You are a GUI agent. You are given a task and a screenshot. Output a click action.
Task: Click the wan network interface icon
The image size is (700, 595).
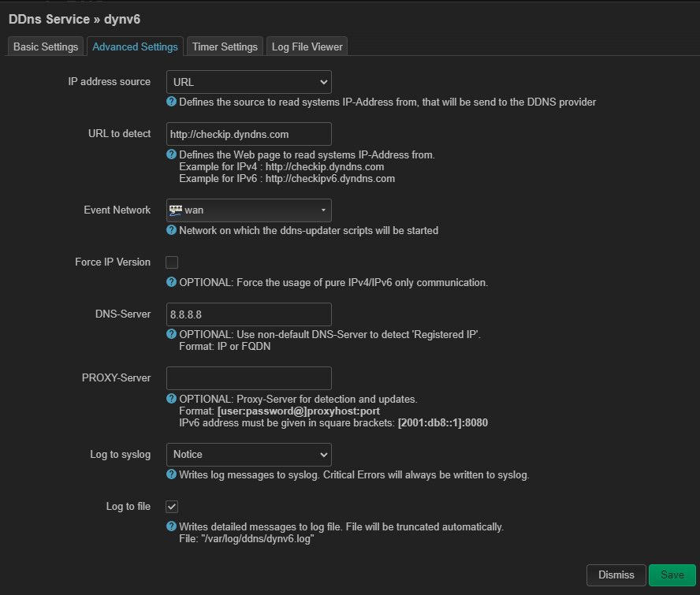[x=176, y=210]
